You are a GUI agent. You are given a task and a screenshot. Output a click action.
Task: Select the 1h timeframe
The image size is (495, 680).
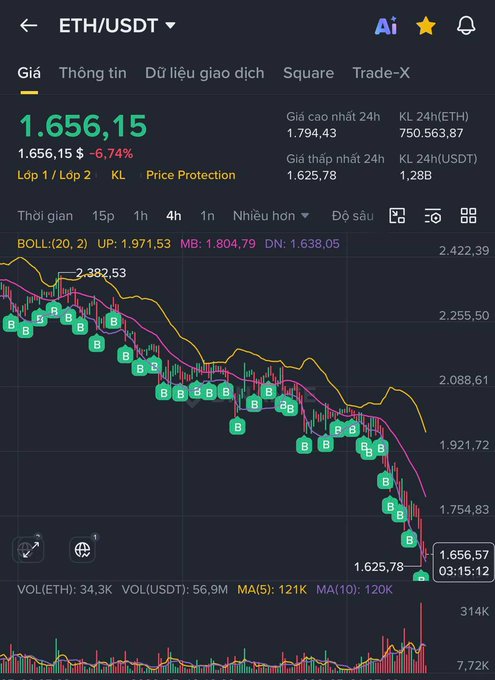[x=141, y=216]
